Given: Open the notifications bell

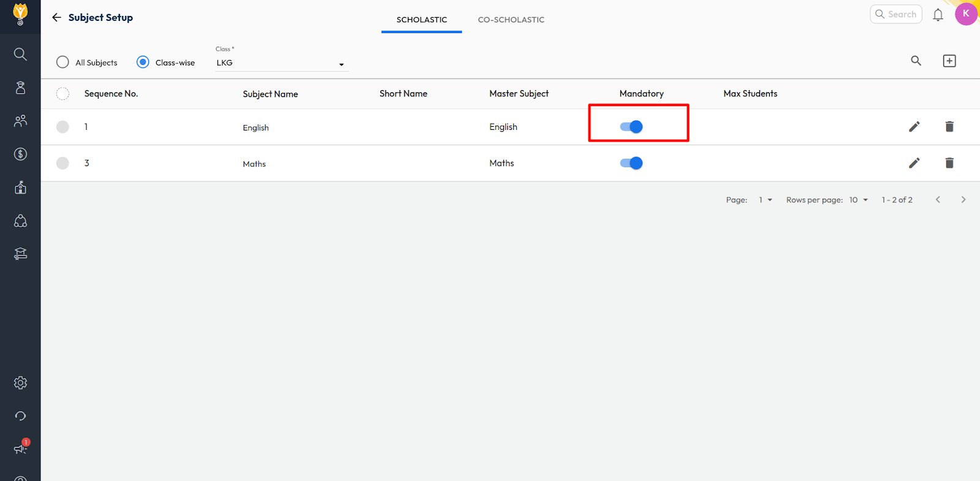Looking at the screenshot, I should pyautogui.click(x=938, y=15).
